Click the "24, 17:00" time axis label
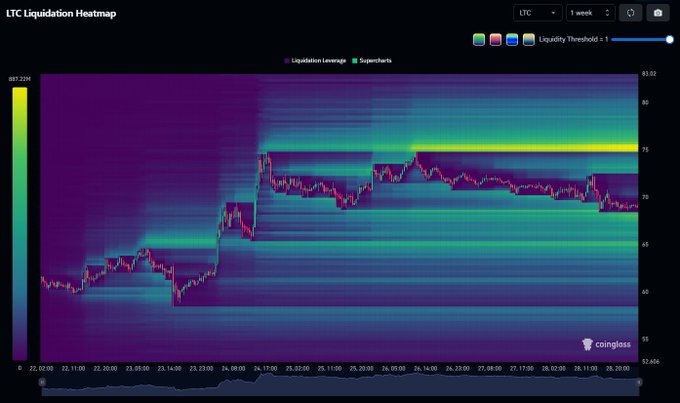Image resolution: width=680 pixels, height=403 pixels. [x=265, y=368]
